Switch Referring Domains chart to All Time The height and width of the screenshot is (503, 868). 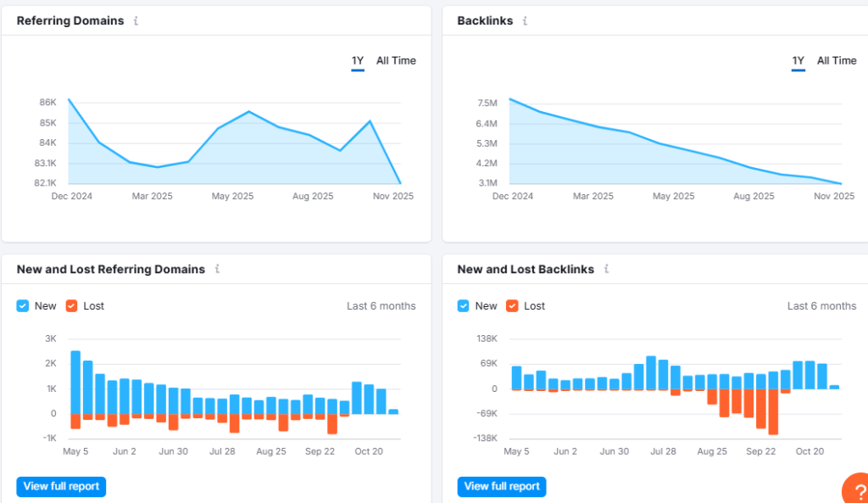[396, 61]
